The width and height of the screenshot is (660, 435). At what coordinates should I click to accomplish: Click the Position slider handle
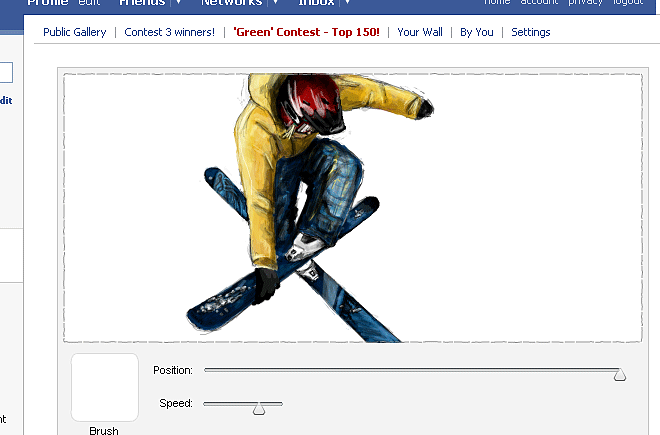(x=620, y=374)
